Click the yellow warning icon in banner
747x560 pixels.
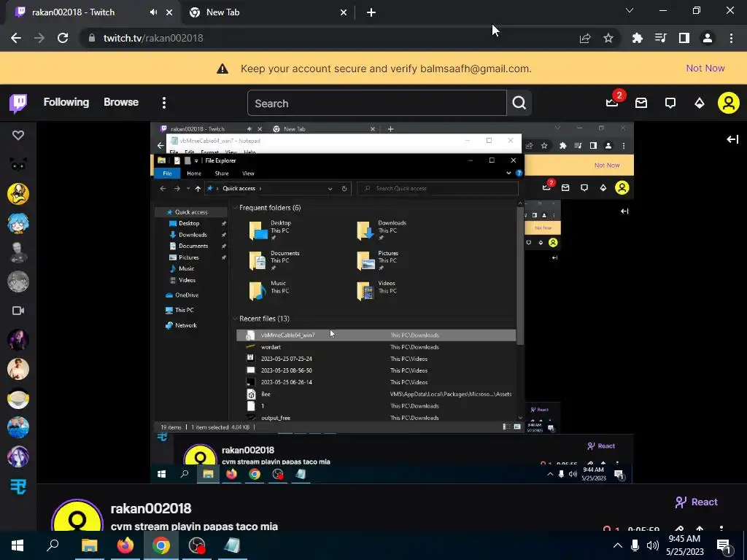click(x=222, y=69)
